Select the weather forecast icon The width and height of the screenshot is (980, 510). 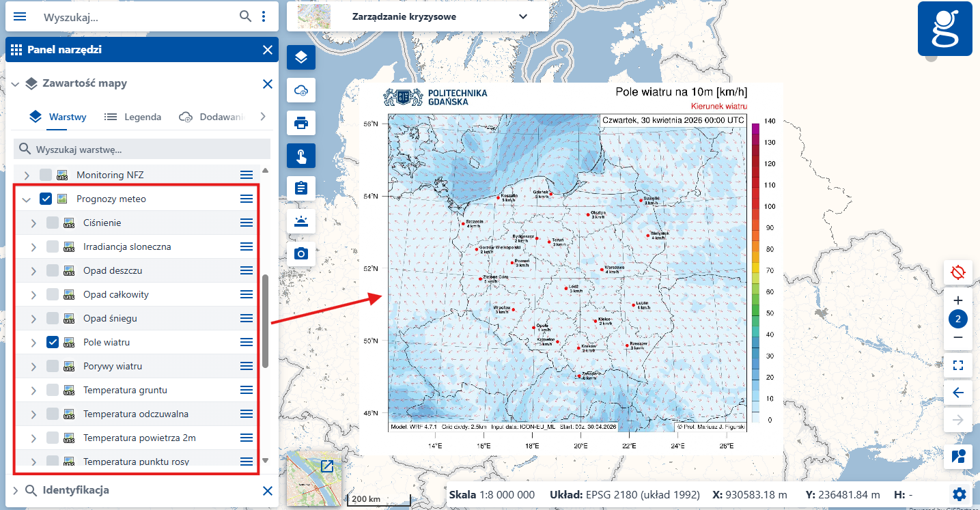click(300, 221)
